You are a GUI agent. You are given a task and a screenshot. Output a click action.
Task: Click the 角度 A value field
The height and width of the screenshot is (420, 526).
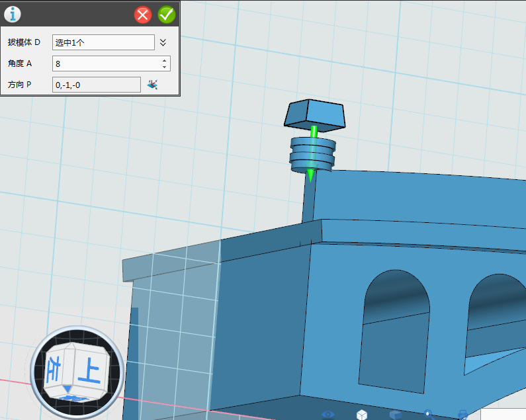106,63
